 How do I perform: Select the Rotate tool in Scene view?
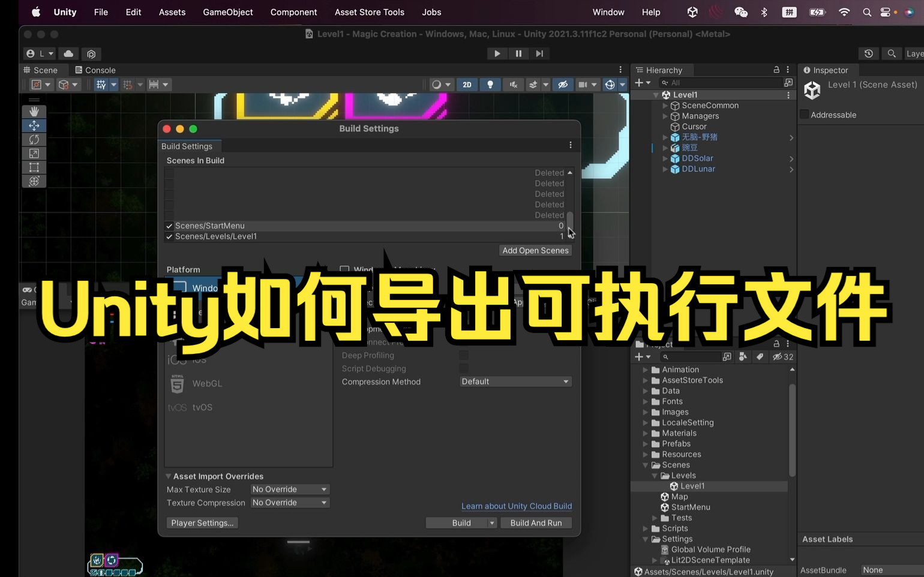[34, 139]
